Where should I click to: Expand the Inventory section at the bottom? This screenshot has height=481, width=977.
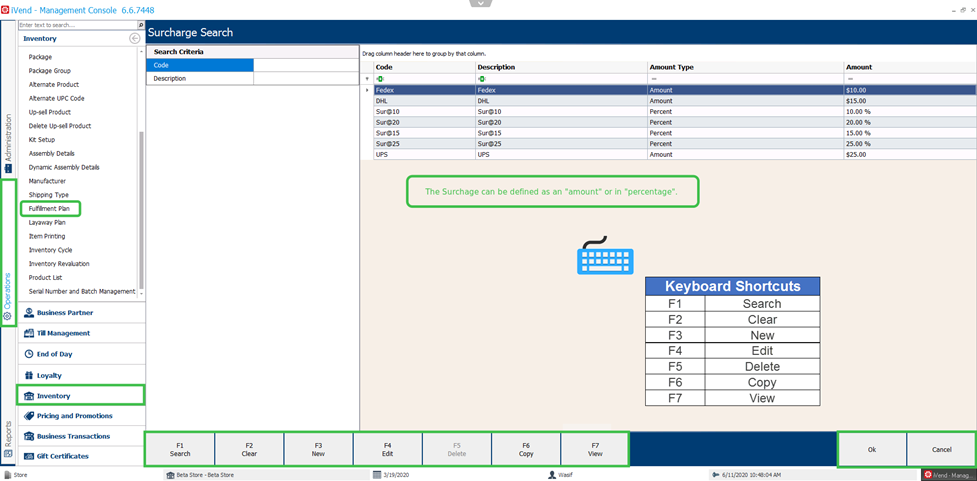[81, 396]
